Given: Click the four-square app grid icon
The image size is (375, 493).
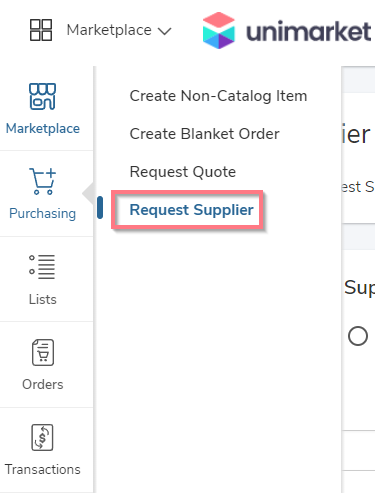Looking at the screenshot, I should point(41,30).
